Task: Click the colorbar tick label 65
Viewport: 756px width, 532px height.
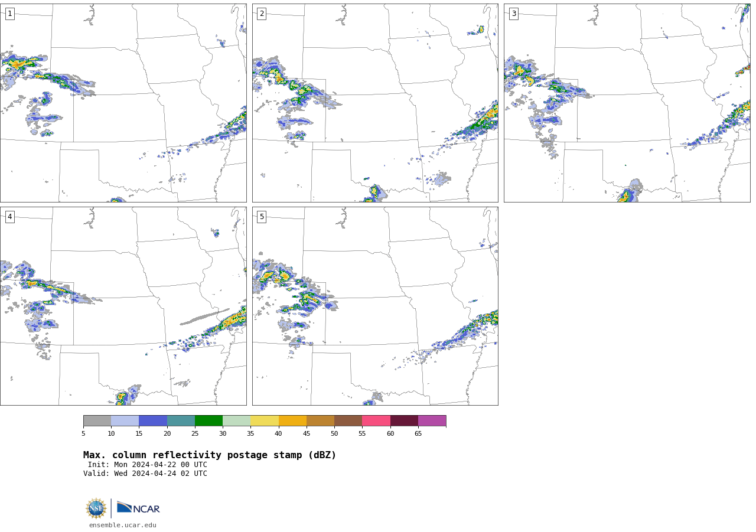Action: [x=418, y=434]
